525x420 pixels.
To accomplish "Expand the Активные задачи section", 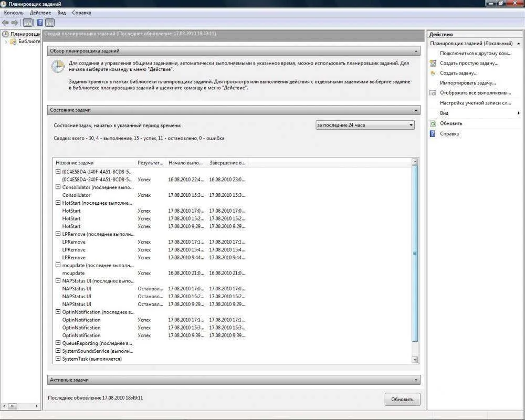I will [416, 380].
